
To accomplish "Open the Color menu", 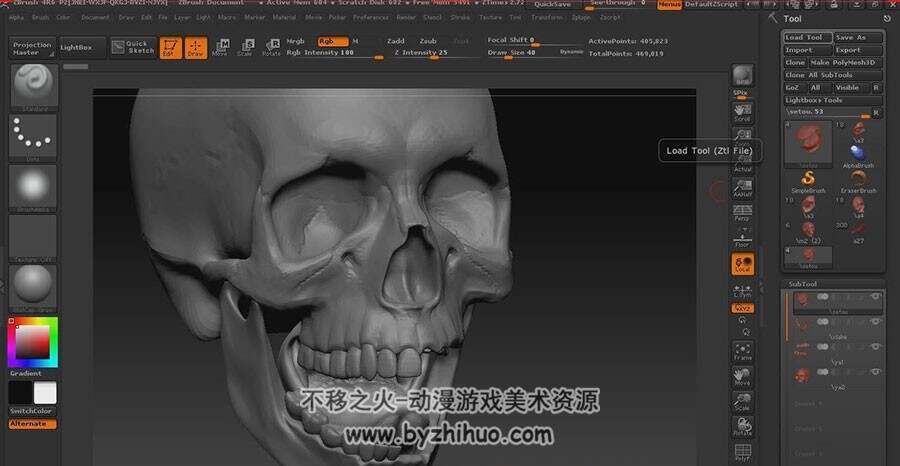I will point(63,18).
